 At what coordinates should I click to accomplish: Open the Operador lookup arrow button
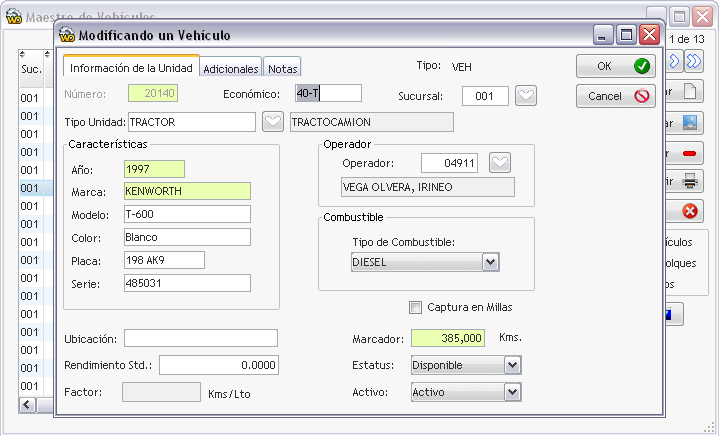(500, 163)
